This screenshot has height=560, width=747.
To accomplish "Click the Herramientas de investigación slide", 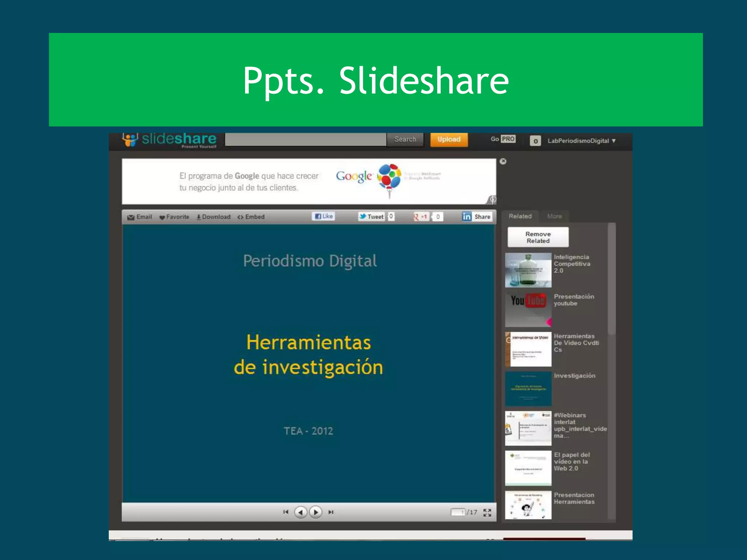I will tap(309, 363).
